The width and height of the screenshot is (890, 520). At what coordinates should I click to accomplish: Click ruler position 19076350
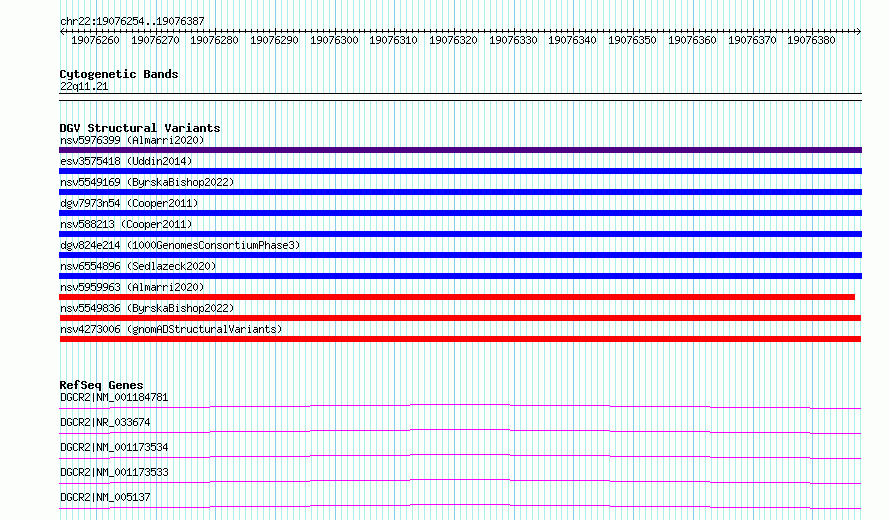point(632,40)
